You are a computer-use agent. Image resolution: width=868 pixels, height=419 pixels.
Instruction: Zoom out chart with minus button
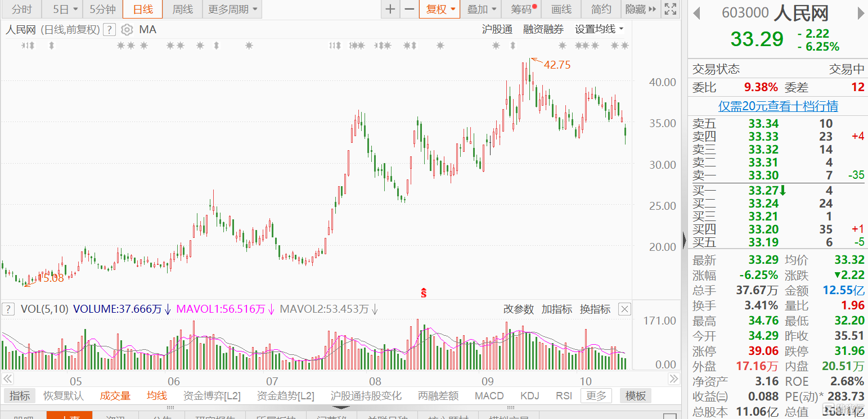pyautogui.click(x=410, y=9)
